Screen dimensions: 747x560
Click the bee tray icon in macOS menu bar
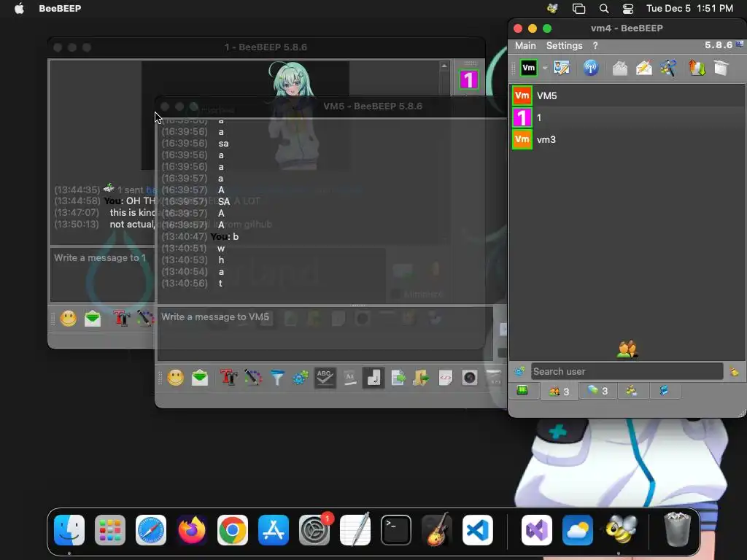[x=553, y=9]
